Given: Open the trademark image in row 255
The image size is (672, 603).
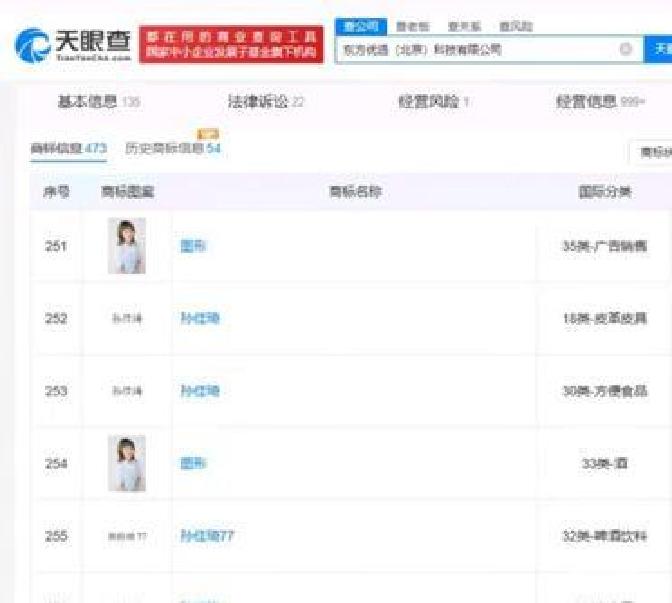Looking at the screenshot, I should click(127, 536).
